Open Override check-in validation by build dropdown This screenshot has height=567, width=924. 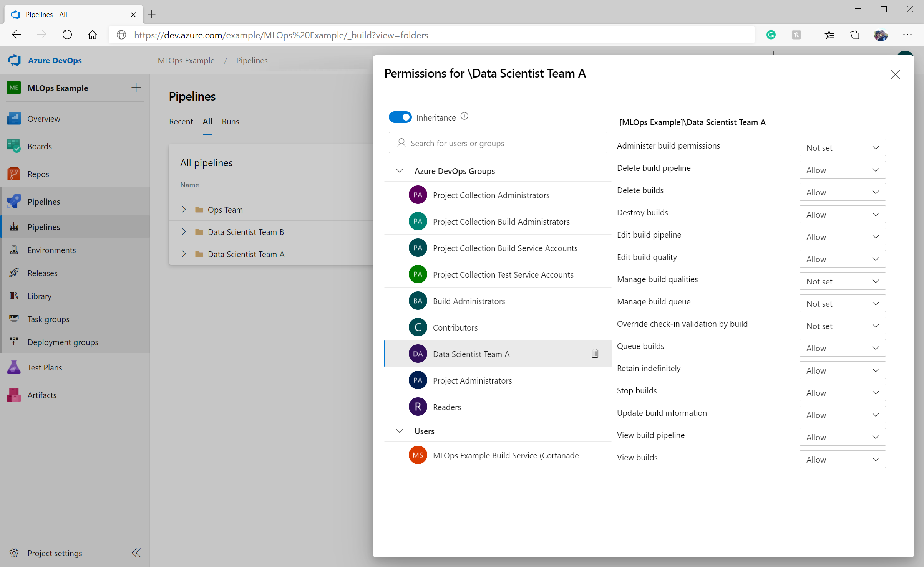click(x=842, y=326)
